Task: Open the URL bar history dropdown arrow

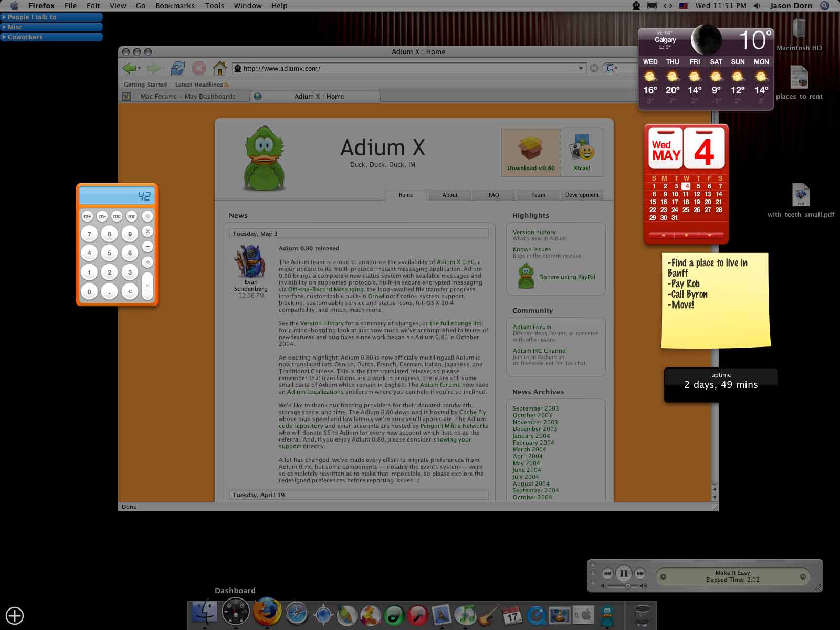Action: 581,68
